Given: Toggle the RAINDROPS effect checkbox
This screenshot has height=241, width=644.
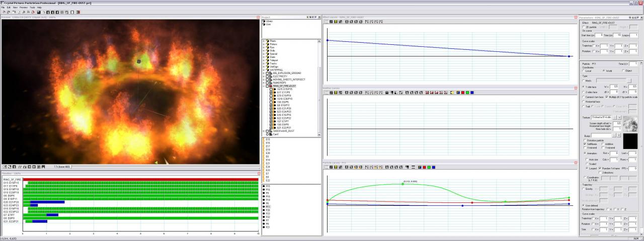Looking at the screenshot, I should tap(268, 83).
